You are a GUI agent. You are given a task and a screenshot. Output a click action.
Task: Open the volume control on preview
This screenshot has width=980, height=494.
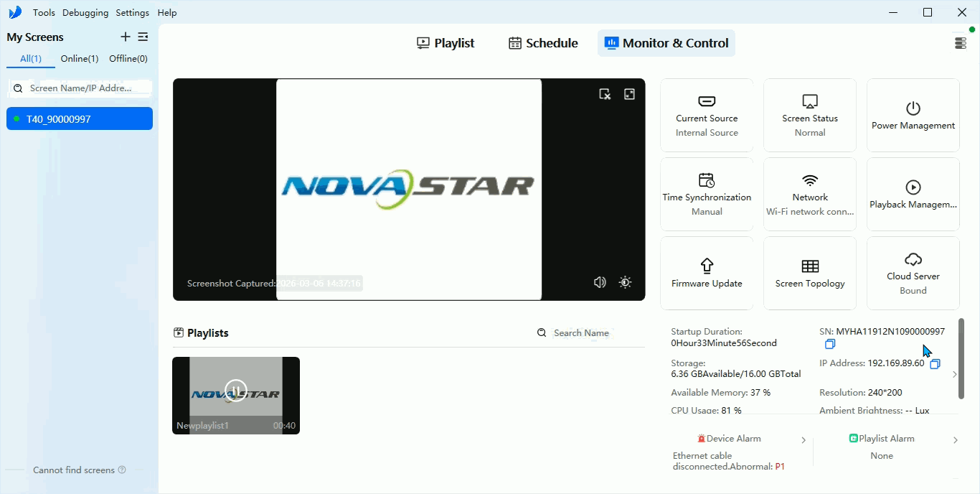600,282
